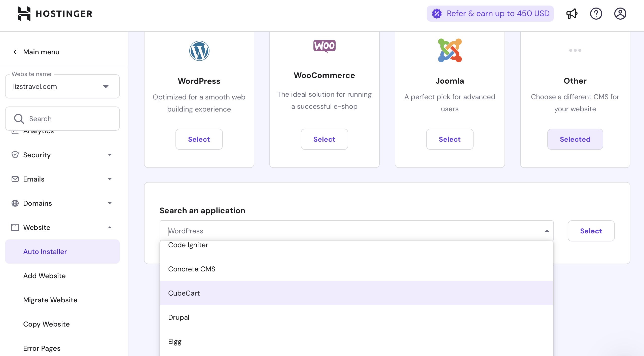Choose CubeCart from the application list
The image size is (644, 356).
[x=184, y=293]
